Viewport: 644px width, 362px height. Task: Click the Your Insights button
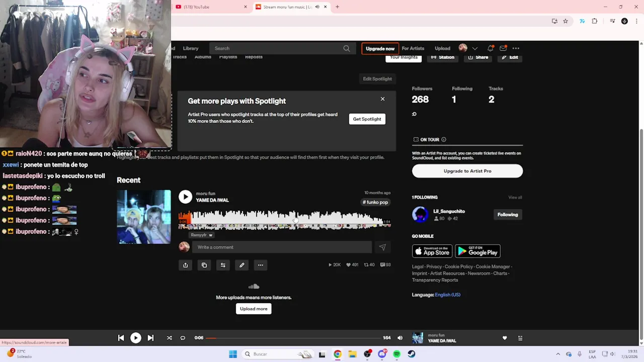[x=404, y=57]
